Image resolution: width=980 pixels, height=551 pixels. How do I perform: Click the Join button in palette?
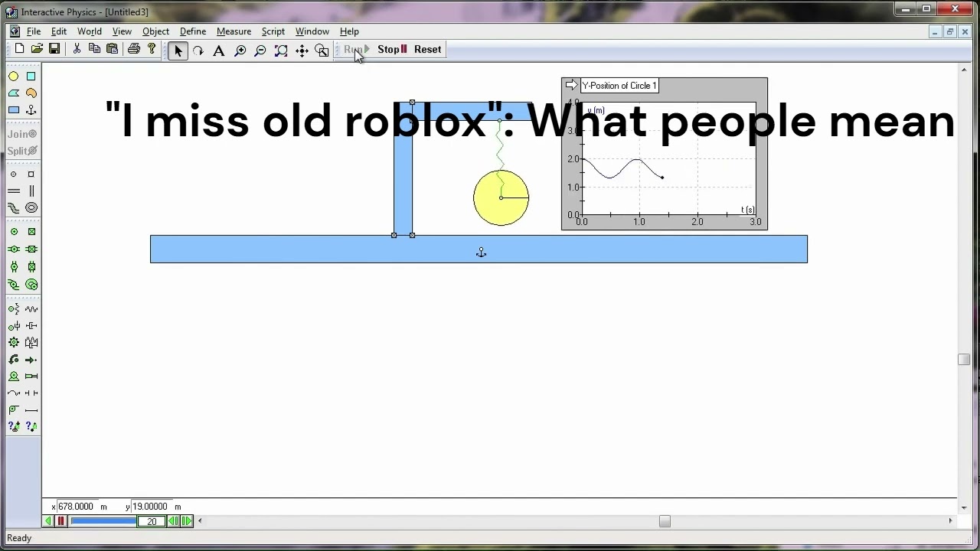point(22,134)
